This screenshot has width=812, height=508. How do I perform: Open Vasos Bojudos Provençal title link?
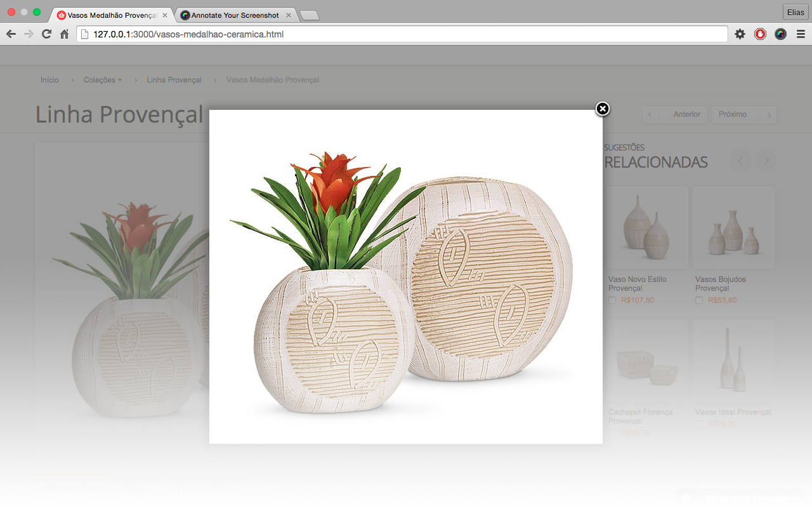(x=721, y=284)
